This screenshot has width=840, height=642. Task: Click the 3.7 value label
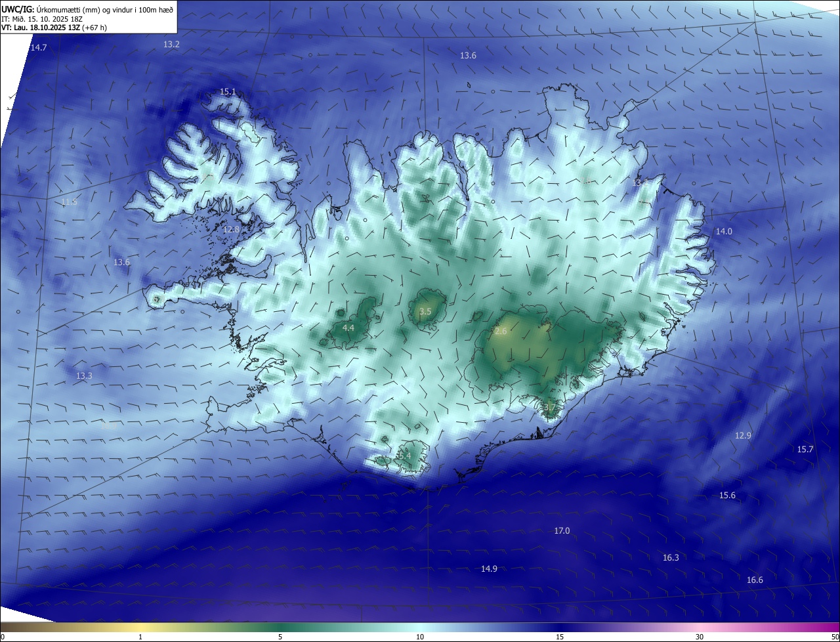point(550,408)
